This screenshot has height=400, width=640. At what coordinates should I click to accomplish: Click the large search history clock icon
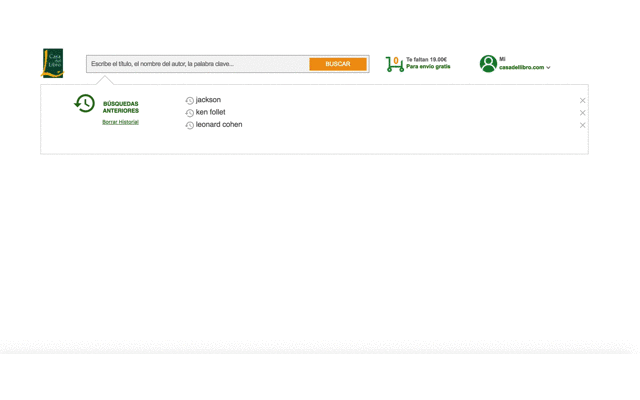[x=85, y=103]
